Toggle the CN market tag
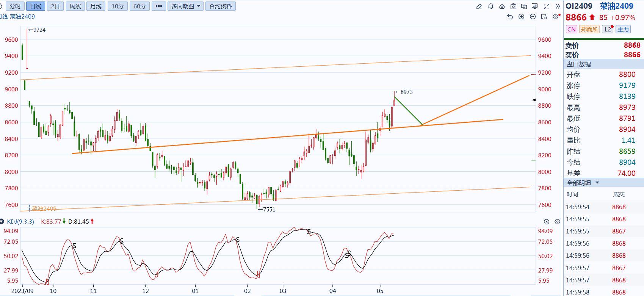Screen dimensions: 644x296 (571, 29)
